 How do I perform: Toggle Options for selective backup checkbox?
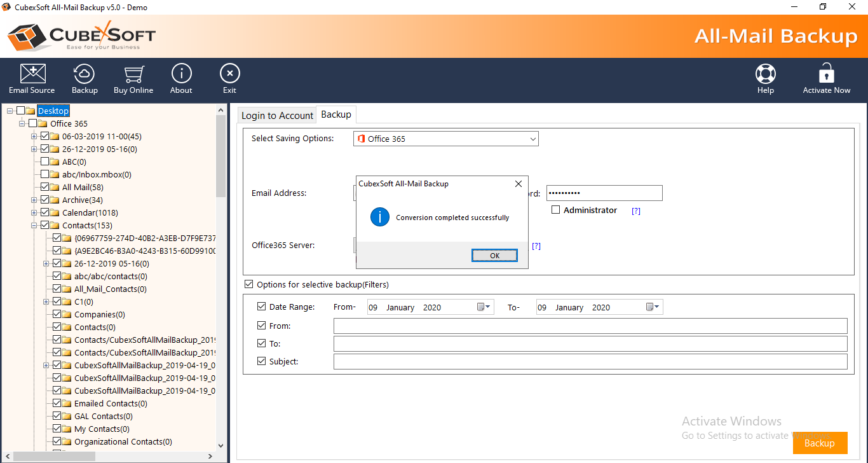point(248,284)
